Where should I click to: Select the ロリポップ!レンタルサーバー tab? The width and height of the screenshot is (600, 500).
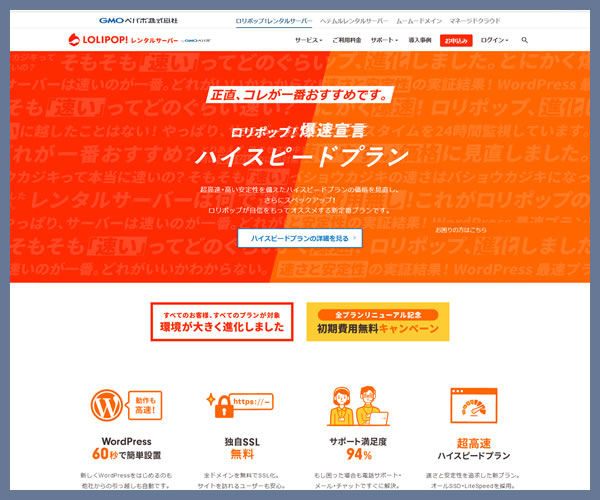pos(274,21)
